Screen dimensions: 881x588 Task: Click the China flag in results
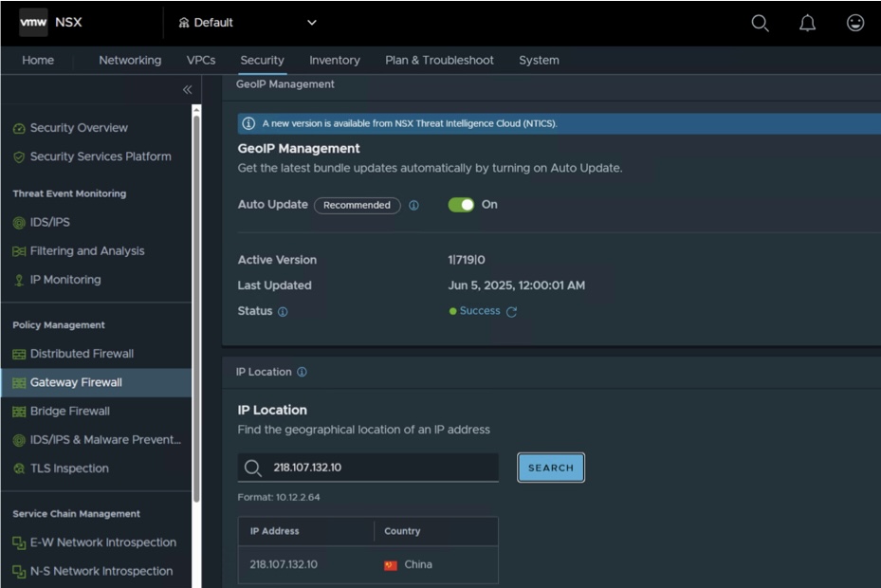[391, 565]
